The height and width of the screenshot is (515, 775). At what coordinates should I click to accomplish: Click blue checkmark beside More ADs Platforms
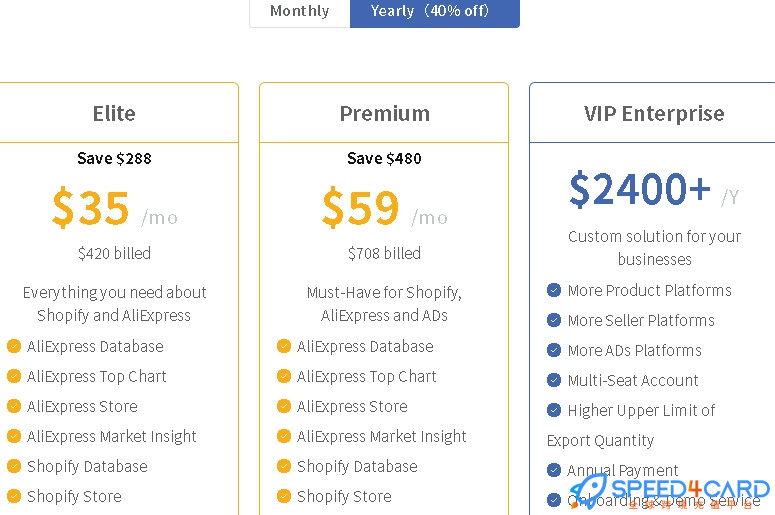[x=554, y=350]
